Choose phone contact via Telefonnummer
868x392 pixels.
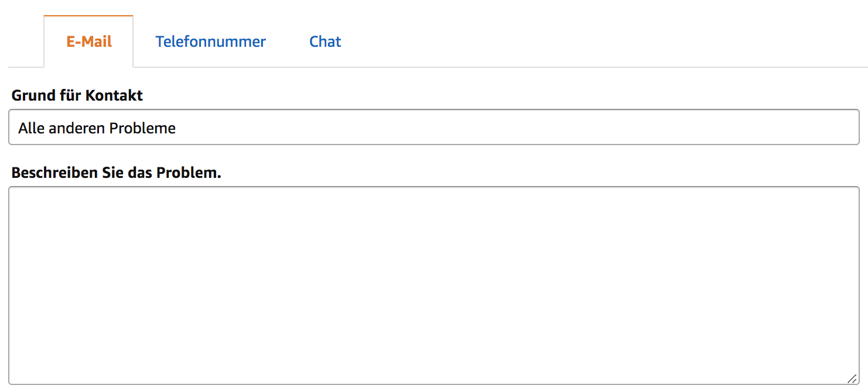210,42
